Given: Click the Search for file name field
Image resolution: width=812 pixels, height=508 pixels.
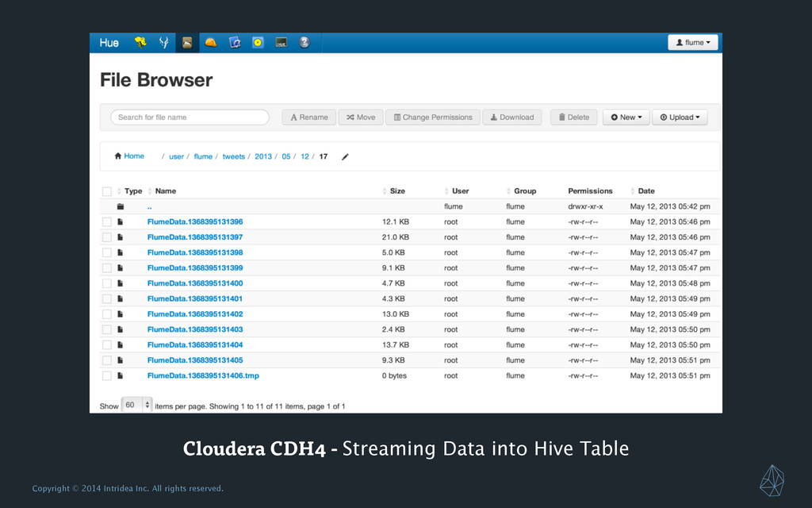Looking at the screenshot, I should [x=190, y=117].
